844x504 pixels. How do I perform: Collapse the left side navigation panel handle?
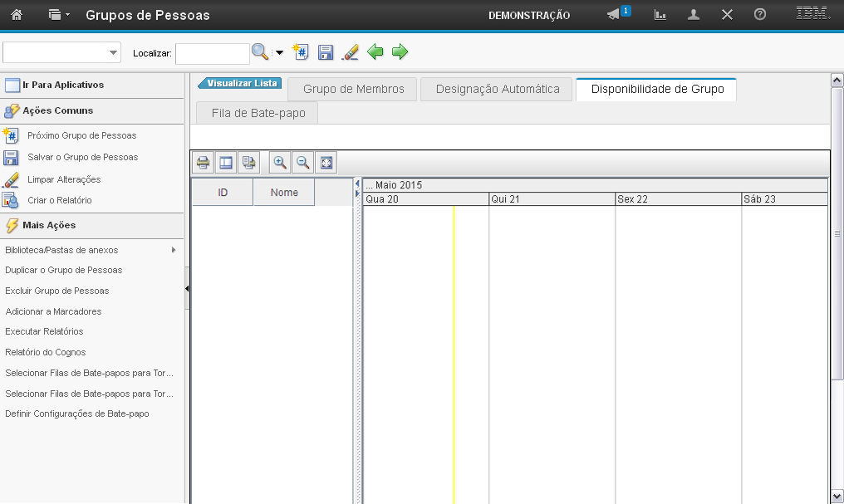187,288
